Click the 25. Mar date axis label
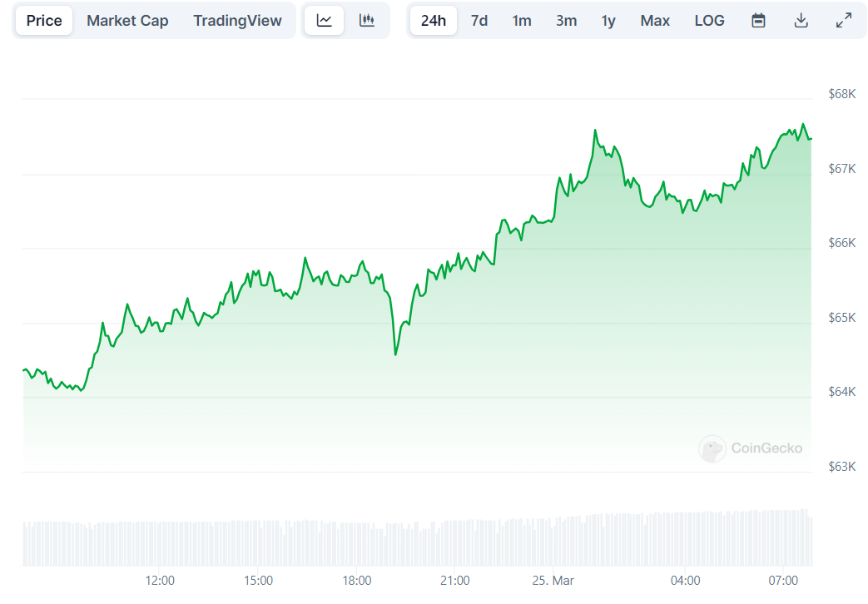Screen dimensions: 868x604 [553, 581]
